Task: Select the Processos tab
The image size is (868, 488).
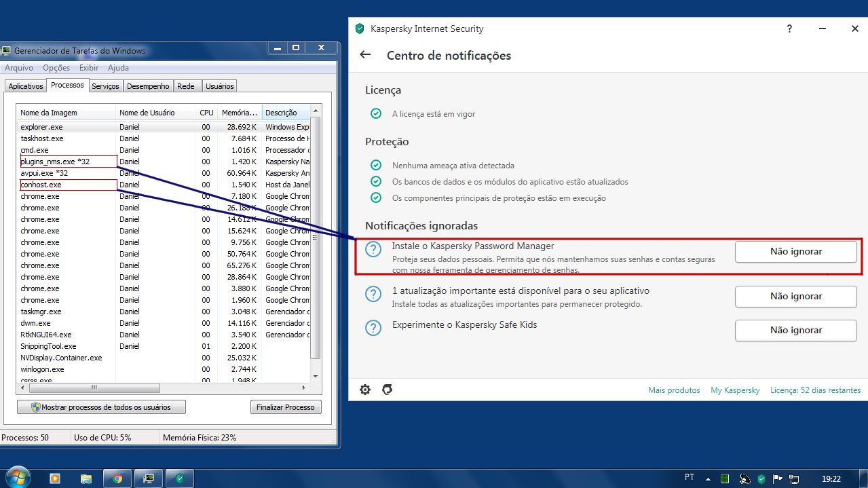Action: pos(67,85)
